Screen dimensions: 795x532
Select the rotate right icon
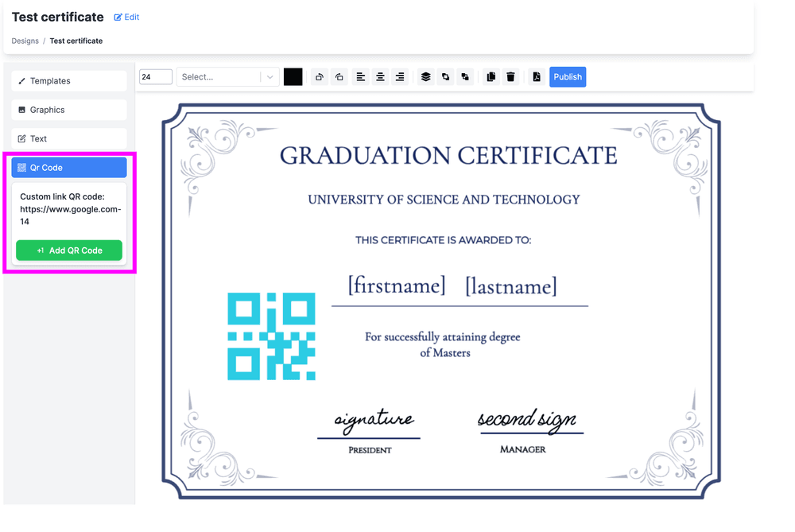pos(339,76)
